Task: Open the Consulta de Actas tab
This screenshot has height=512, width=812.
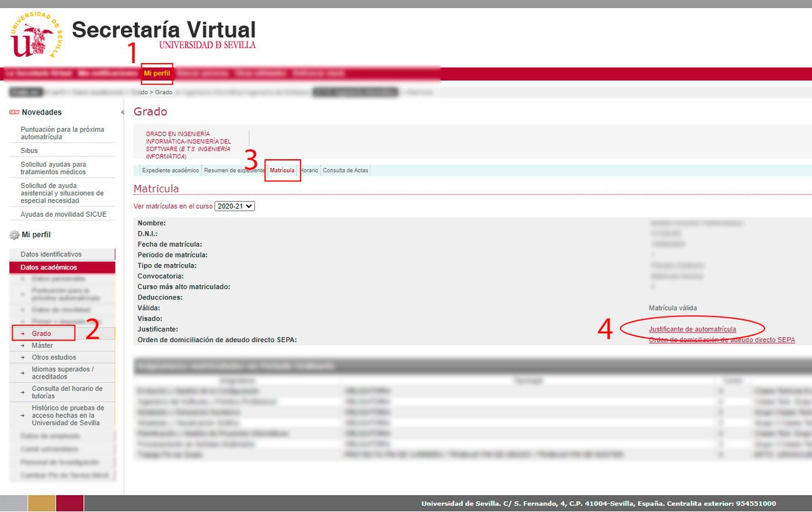Action: pyautogui.click(x=346, y=171)
